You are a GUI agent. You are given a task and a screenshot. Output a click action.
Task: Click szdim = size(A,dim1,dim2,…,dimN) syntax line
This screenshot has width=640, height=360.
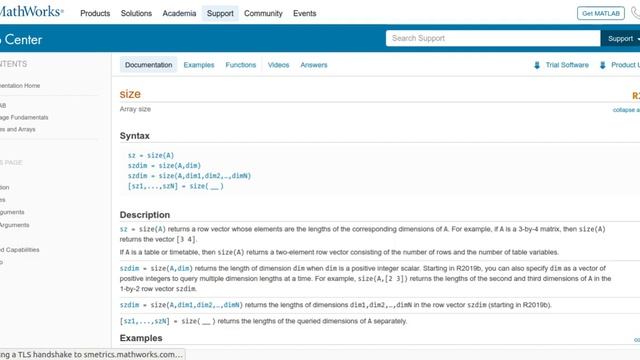[189, 176]
